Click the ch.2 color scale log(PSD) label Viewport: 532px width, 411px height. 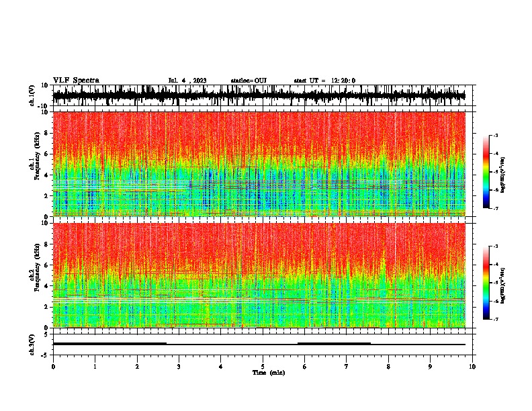[503, 285]
